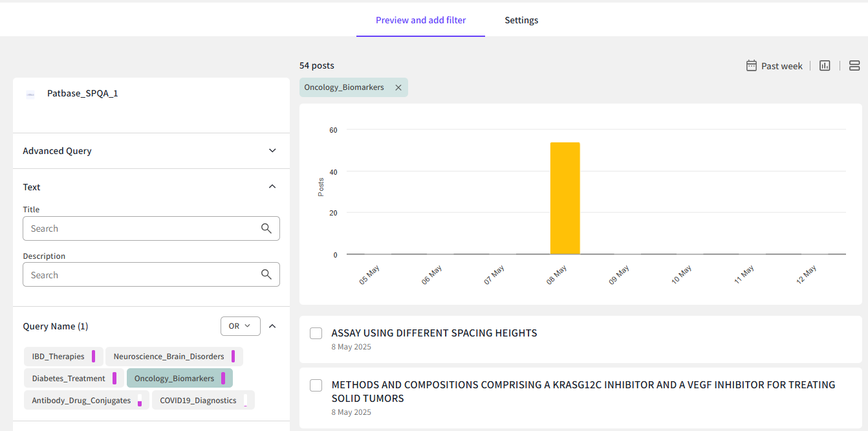This screenshot has height=431, width=868.
Task: Switch to the list layout view icon
Action: coord(854,65)
